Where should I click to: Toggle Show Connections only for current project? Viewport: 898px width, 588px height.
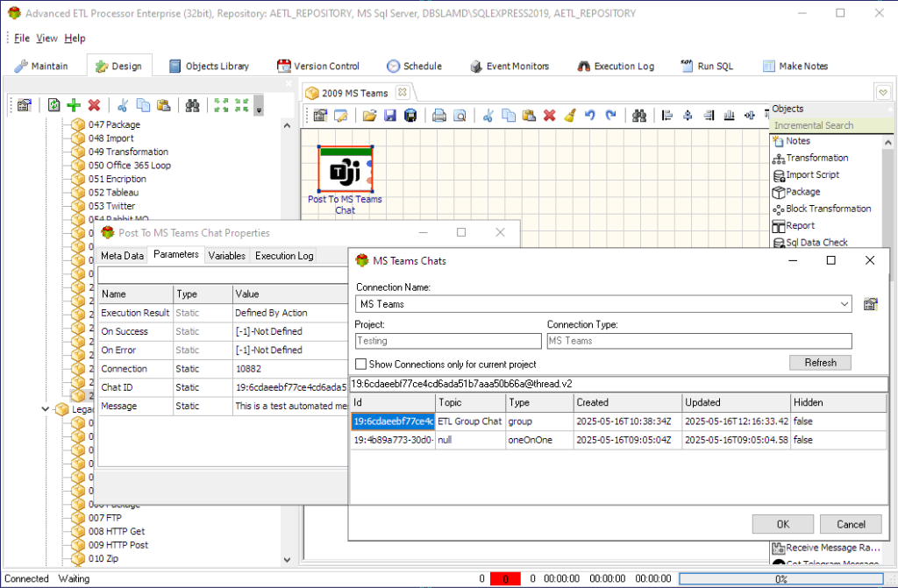coord(360,365)
